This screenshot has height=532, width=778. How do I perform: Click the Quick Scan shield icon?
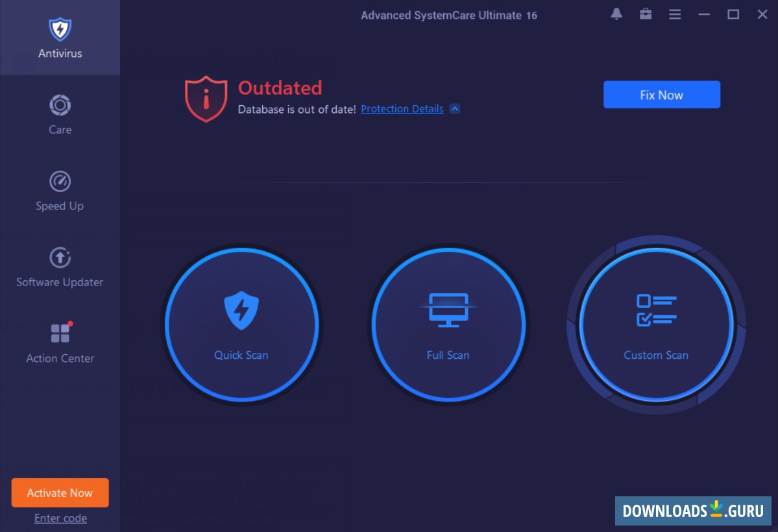[x=241, y=309]
